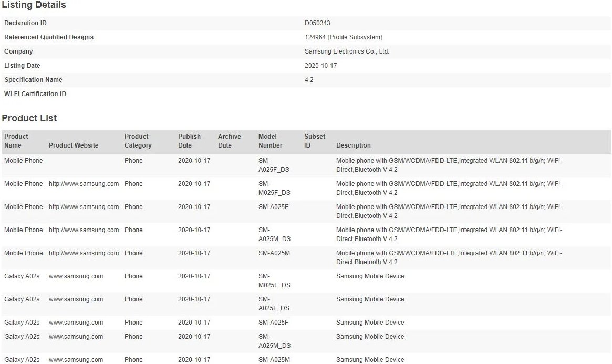Click the Listing Details heading
The width and height of the screenshot is (612, 364).
[x=34, y=5]
